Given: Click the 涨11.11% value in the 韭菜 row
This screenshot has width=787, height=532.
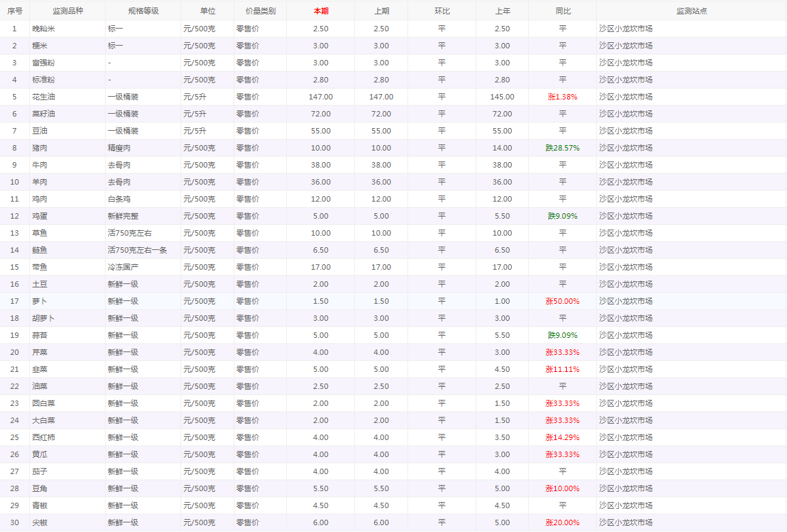Looking at the screenshot, I should click(562, 369).
